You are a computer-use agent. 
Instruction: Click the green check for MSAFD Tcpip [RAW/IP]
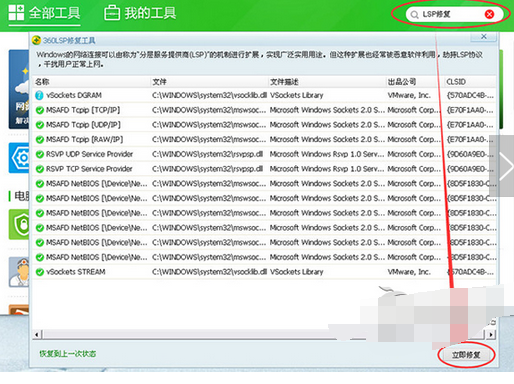pos(40,140)
